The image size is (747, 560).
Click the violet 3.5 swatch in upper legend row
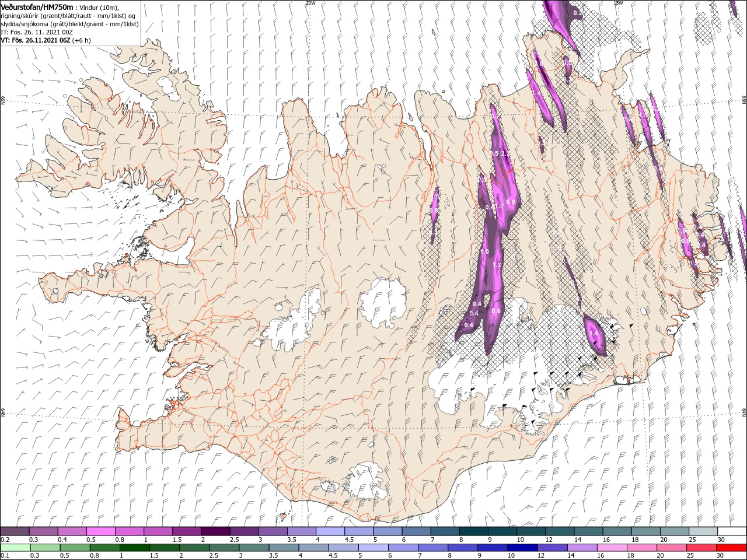(x=302, y=531)
